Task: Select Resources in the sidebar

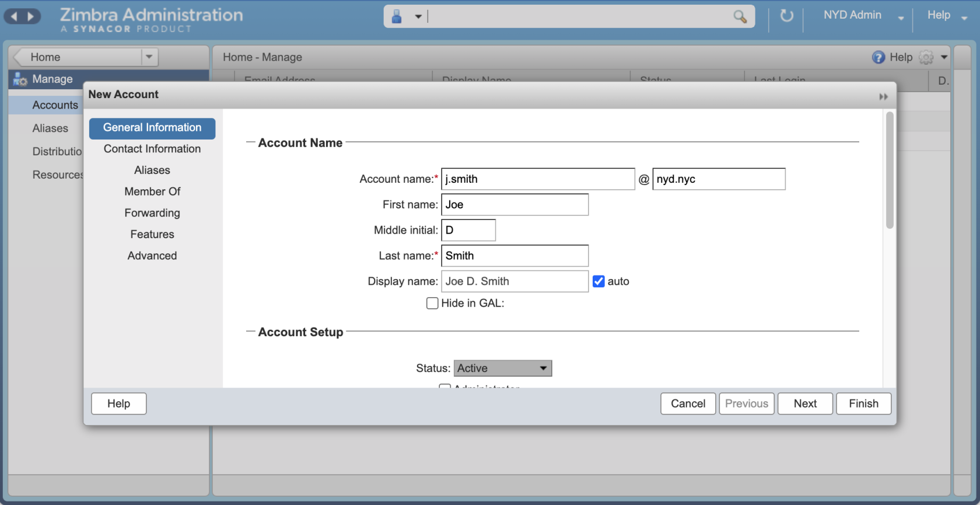Action: tap(58, 175)
